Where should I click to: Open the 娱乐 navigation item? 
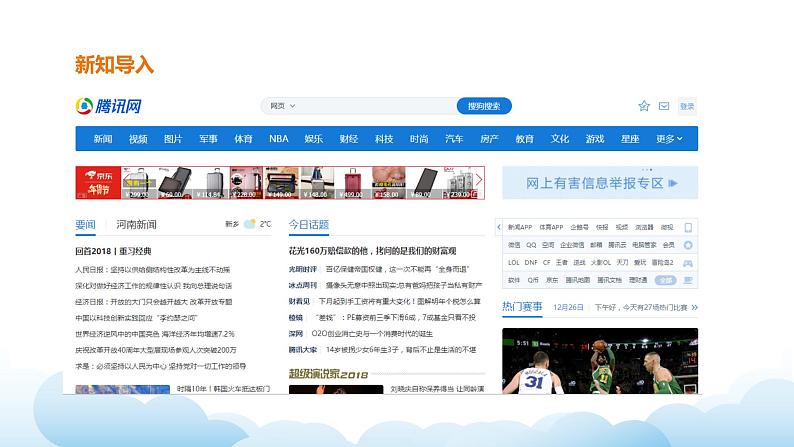313,139
